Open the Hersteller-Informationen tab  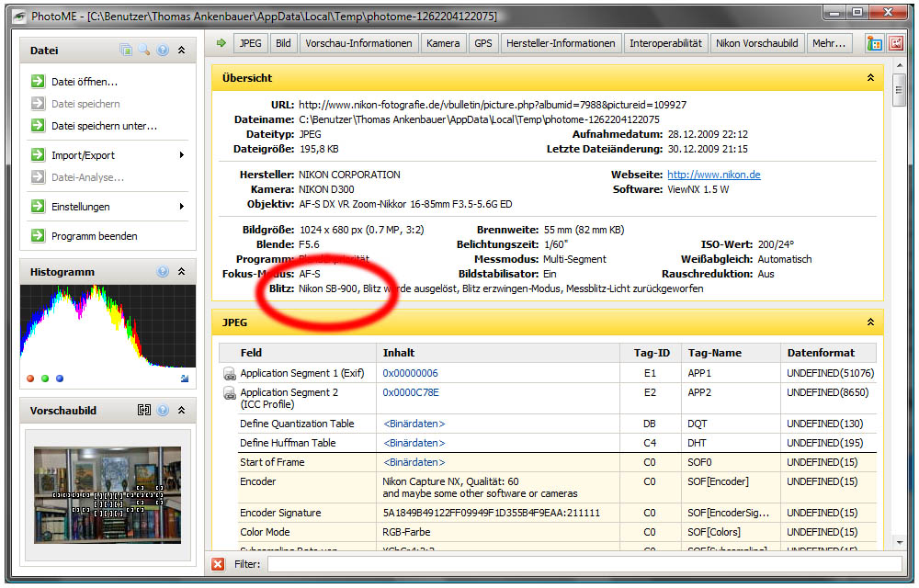point(561,43)
